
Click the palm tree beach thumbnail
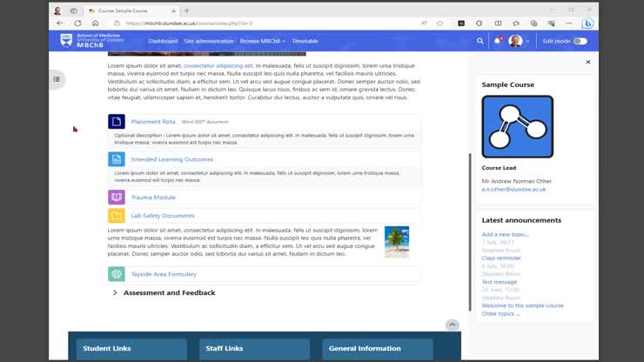click(397, 242)
